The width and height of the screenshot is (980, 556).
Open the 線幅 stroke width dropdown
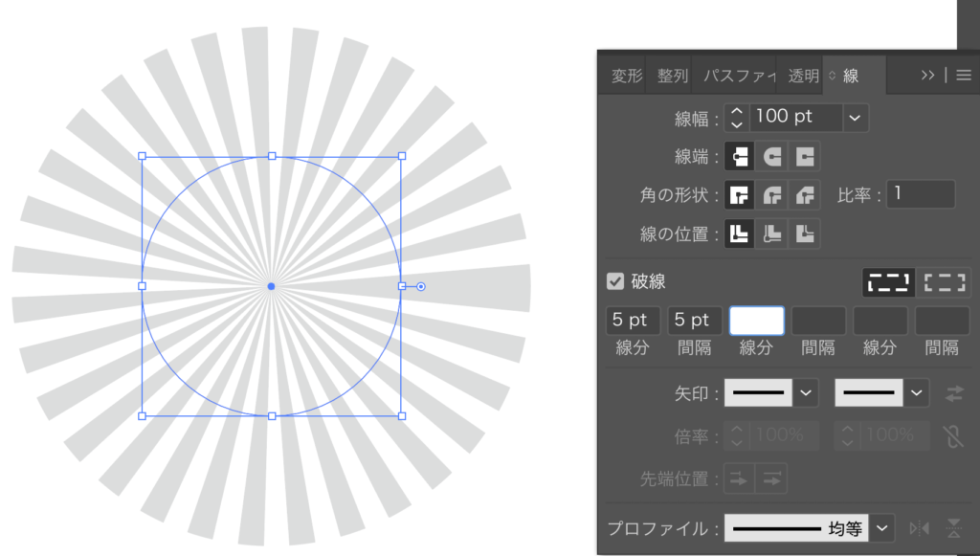[856, 118]
